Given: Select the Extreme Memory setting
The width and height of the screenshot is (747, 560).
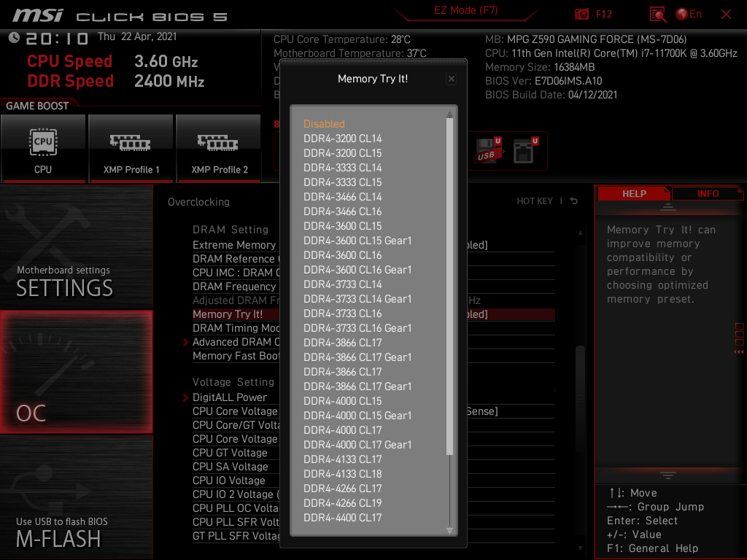Looking at the screenshot, I should click(234, 245).
